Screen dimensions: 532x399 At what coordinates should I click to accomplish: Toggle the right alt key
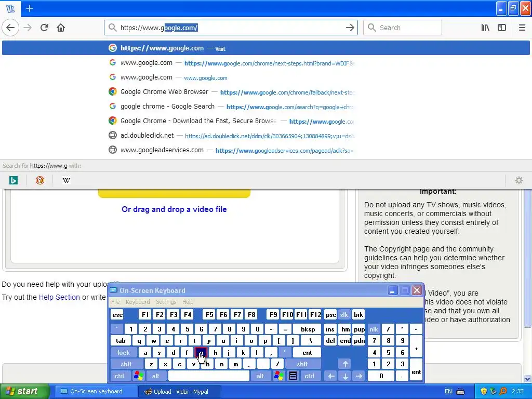click(x=260, y=376)
